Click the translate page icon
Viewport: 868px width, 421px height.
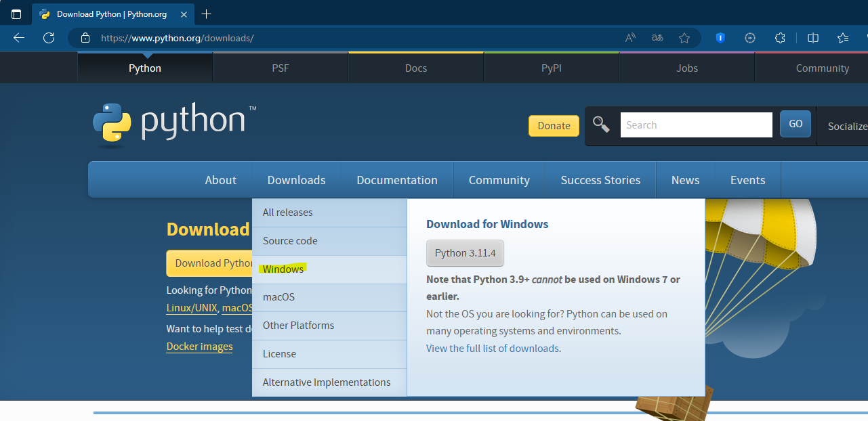657,38
